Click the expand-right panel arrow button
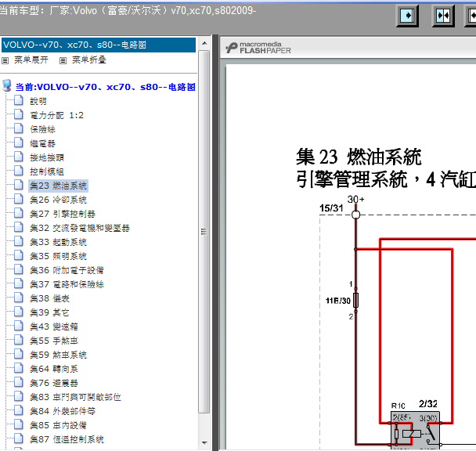The height and width of the screenshot is (451, 476). (407, 16)
